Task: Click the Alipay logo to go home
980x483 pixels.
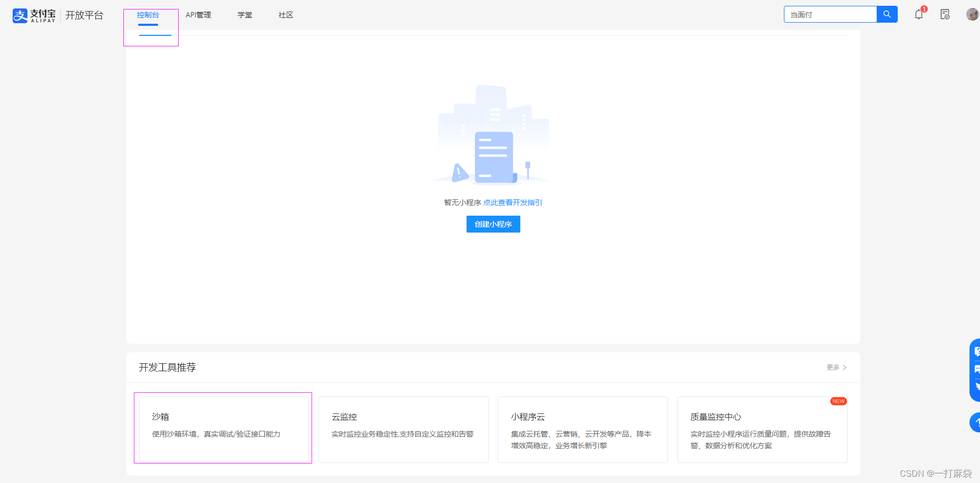Action: [x=33, y=15]
